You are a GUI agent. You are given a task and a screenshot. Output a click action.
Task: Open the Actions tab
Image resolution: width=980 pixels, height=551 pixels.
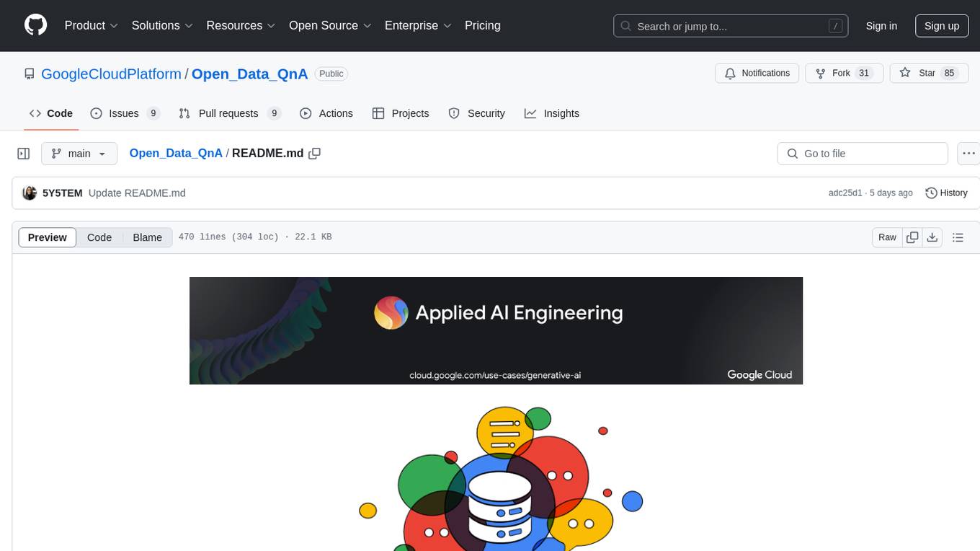[326, 113]
